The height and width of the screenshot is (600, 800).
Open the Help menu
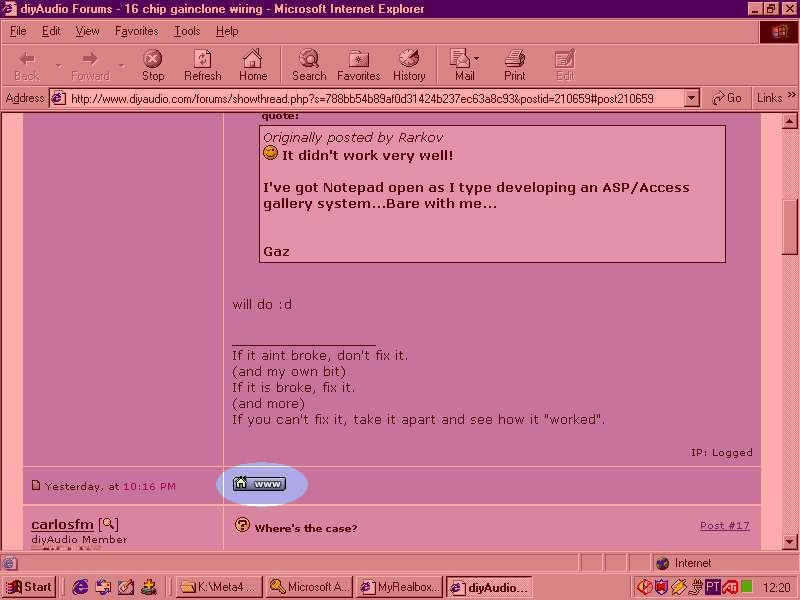click(227, 31)
